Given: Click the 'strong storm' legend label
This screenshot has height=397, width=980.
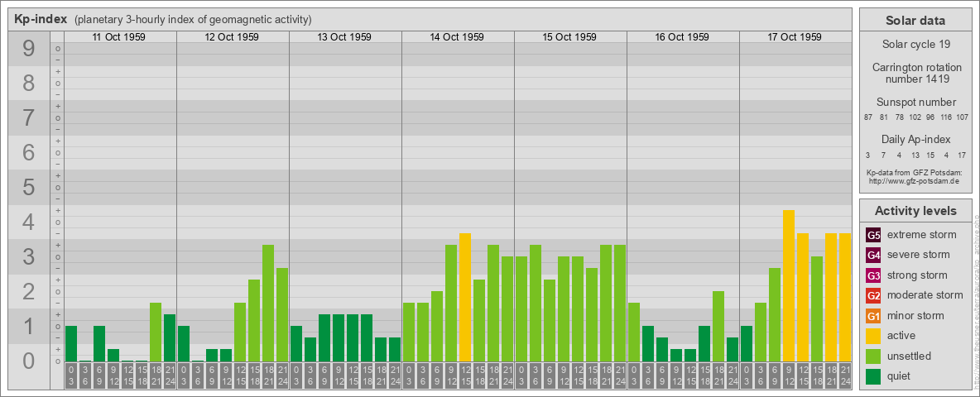Looking at the screenshot, I should [917, 275].
